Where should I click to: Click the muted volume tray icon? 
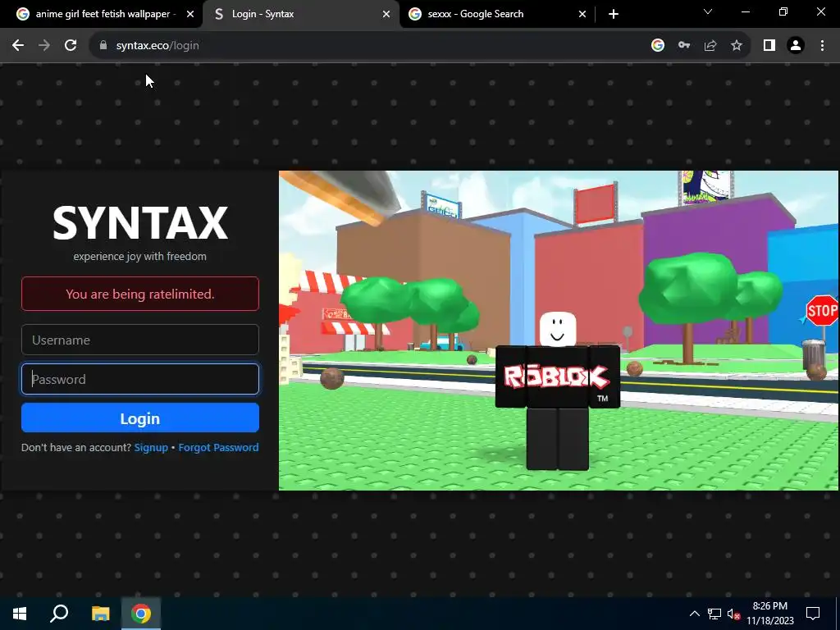point(733,614)
